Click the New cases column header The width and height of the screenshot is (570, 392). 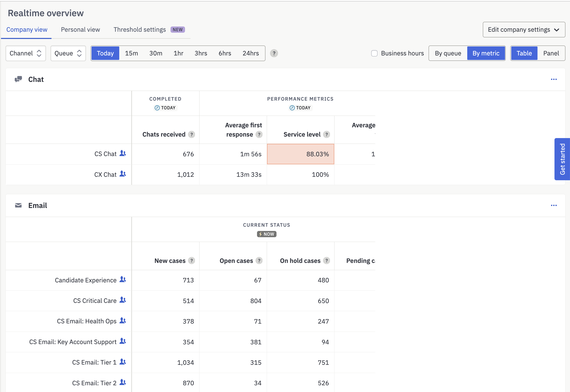[170, 261]
